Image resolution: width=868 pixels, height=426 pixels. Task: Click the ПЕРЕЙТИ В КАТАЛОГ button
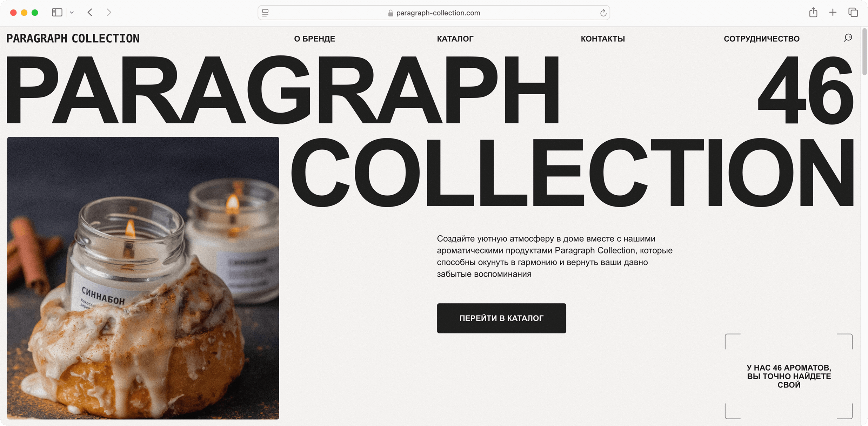(x=501, y=318)
